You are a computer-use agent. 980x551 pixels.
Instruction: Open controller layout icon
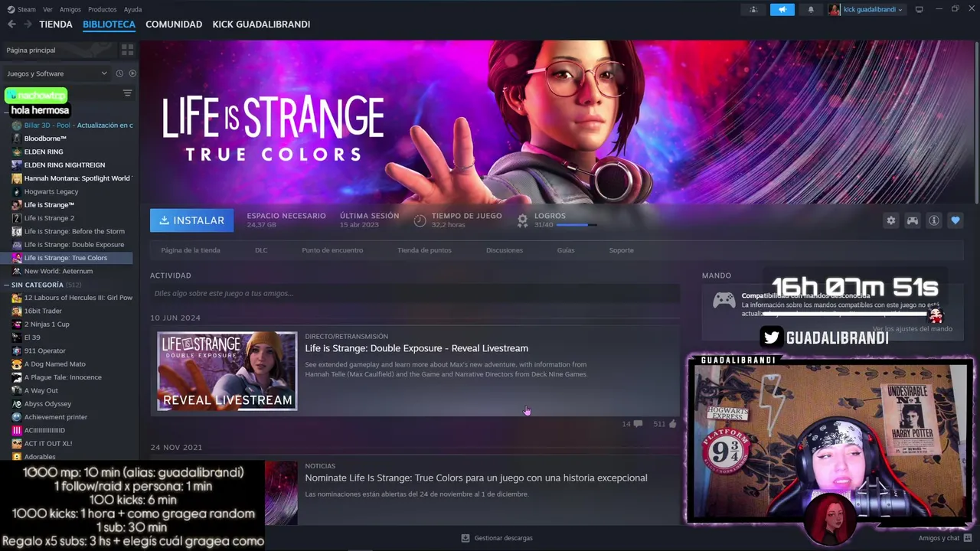pos(912,220)
